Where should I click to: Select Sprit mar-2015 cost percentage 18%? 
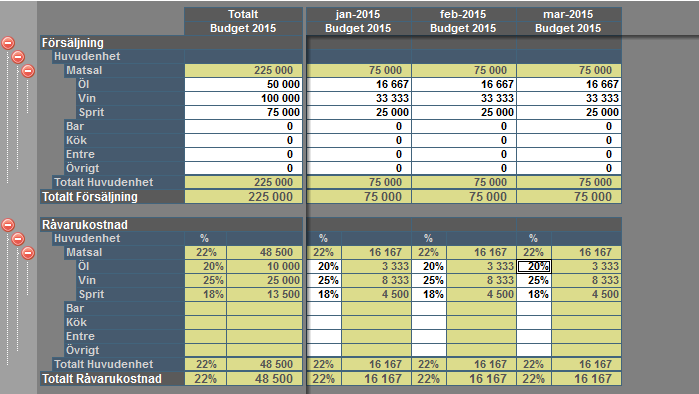(534, 294)
